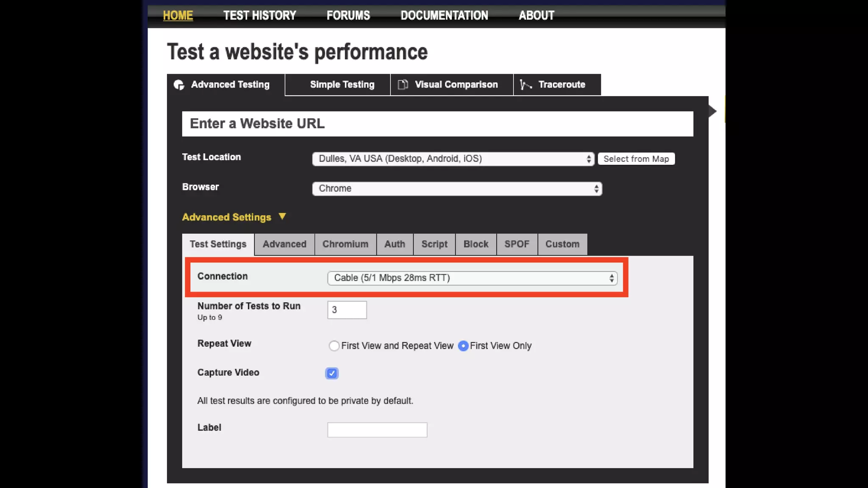Screen dimensions: 868x488
Task: Click the Website URL input field
Action: pos(437,124)
